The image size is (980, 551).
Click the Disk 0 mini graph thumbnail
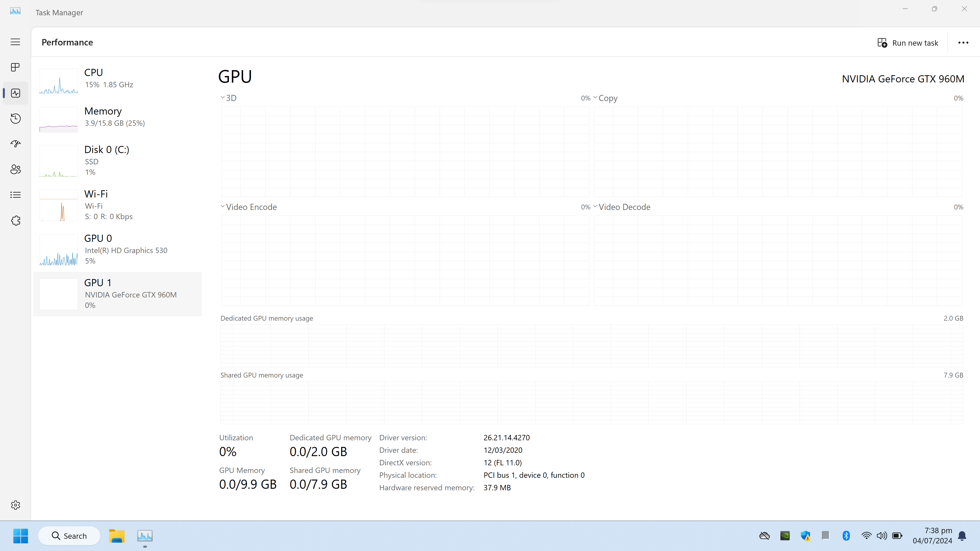[59, 161]
